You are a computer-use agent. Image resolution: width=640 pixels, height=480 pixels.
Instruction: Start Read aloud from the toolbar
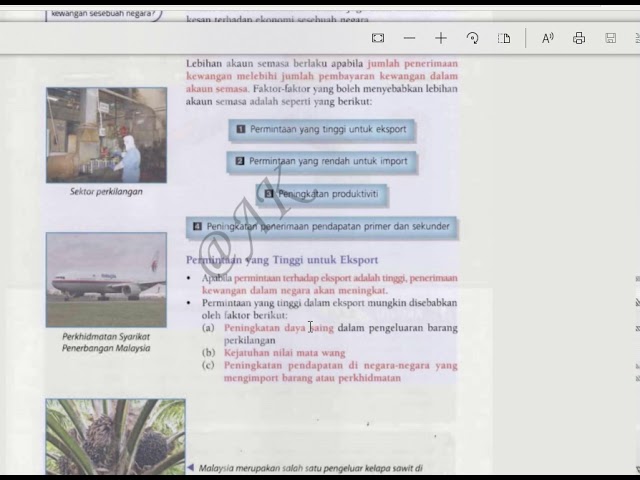pos(548,38)
